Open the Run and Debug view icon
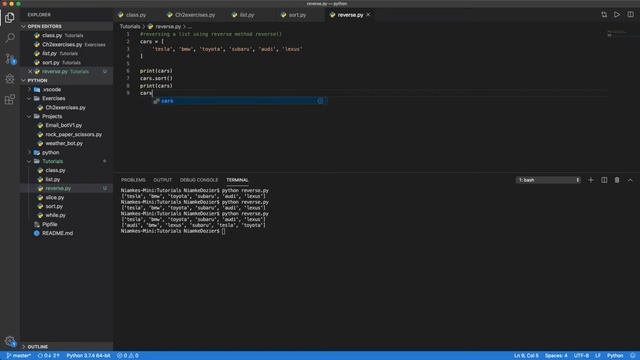This screenshot has height=360, width=640. [10, 78]
